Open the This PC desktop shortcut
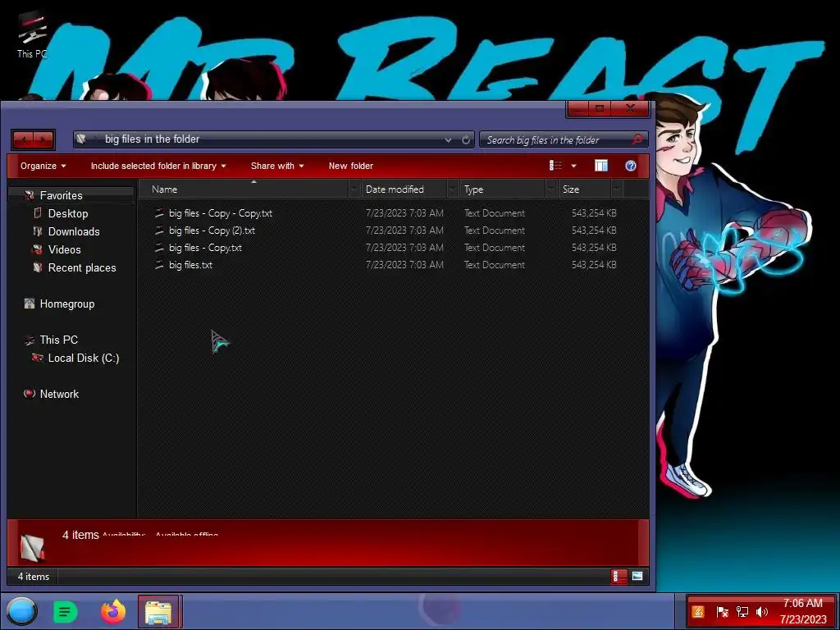Viewport: 840px width, 630px height. [32, 34]
